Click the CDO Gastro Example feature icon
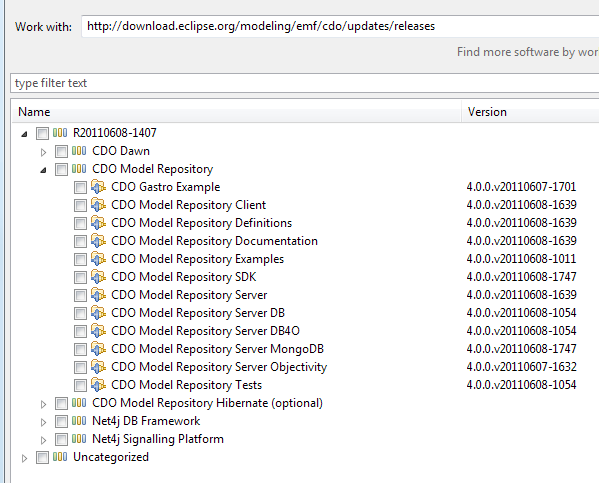599x483 pixels. 98,187
